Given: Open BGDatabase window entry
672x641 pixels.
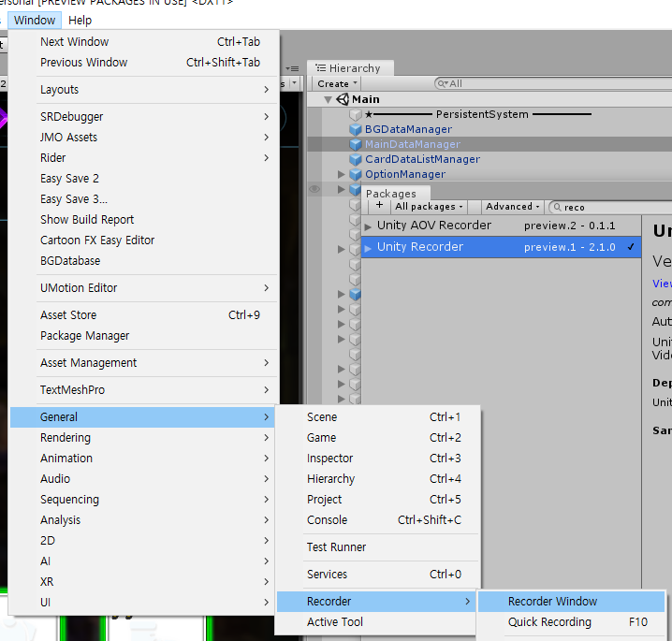Looking at the screenshot, I should pos(143,260).
